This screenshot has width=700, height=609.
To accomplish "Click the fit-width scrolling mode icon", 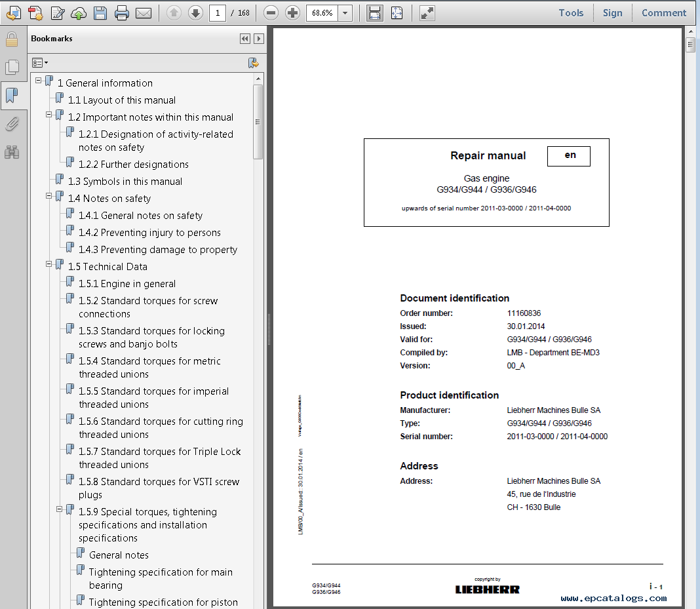I will tap(374, 13).
